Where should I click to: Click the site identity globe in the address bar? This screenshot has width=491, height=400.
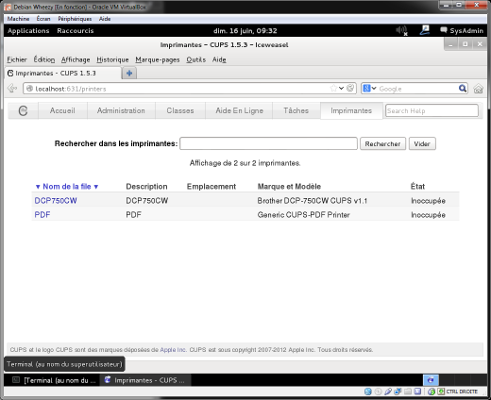(x=29, y=89)
